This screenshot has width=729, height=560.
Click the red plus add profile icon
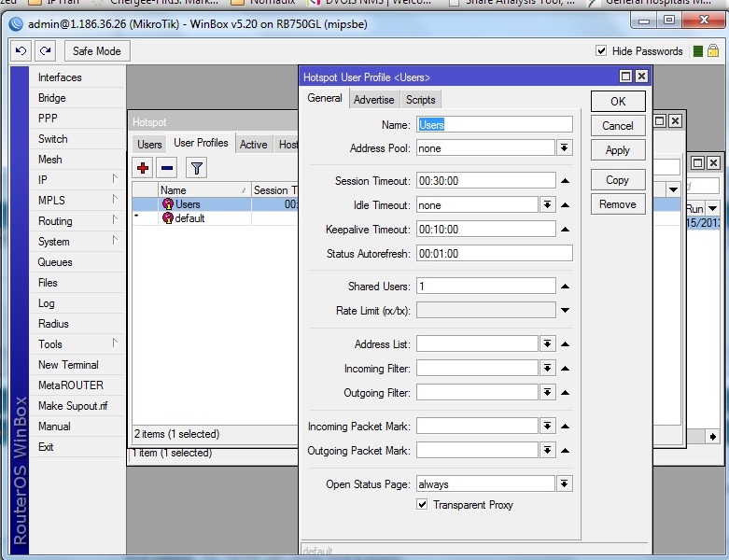[143, 168]
